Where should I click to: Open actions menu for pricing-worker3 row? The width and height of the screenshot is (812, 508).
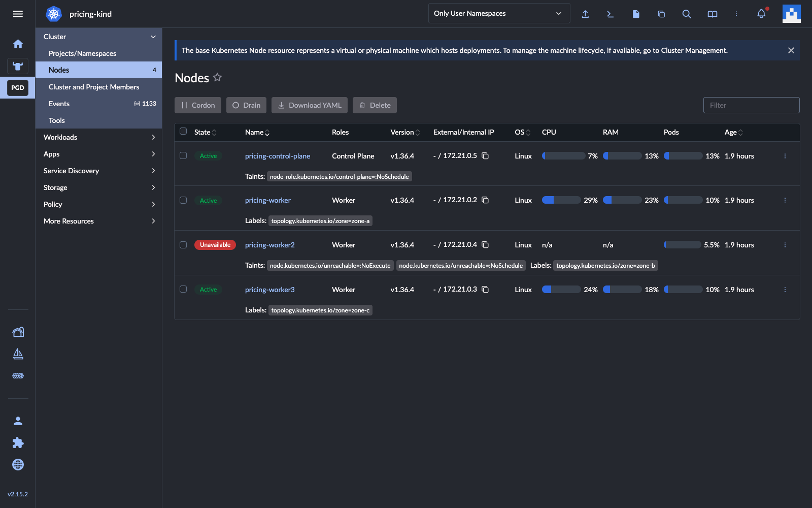785,290
